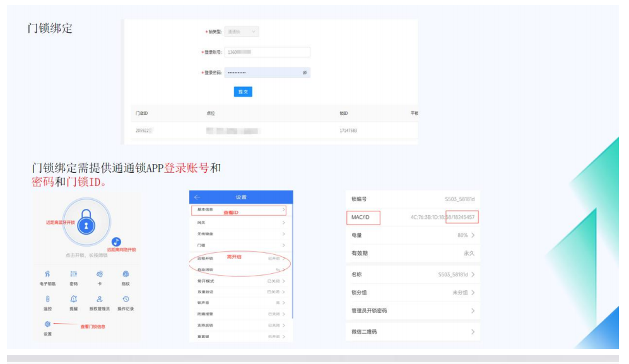Open the 指纹 fingerprint icon

pos(126,274)
